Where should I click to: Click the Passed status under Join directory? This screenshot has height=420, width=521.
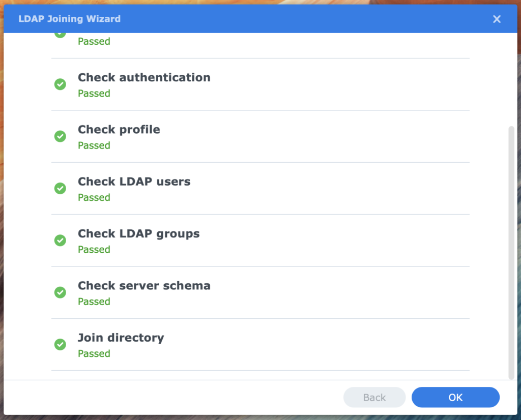coord(94,353)
